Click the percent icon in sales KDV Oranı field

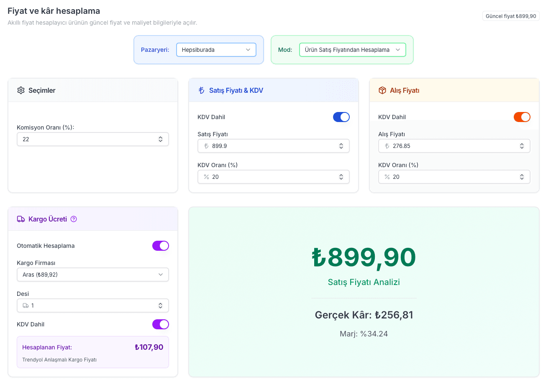tap(206, 177)
